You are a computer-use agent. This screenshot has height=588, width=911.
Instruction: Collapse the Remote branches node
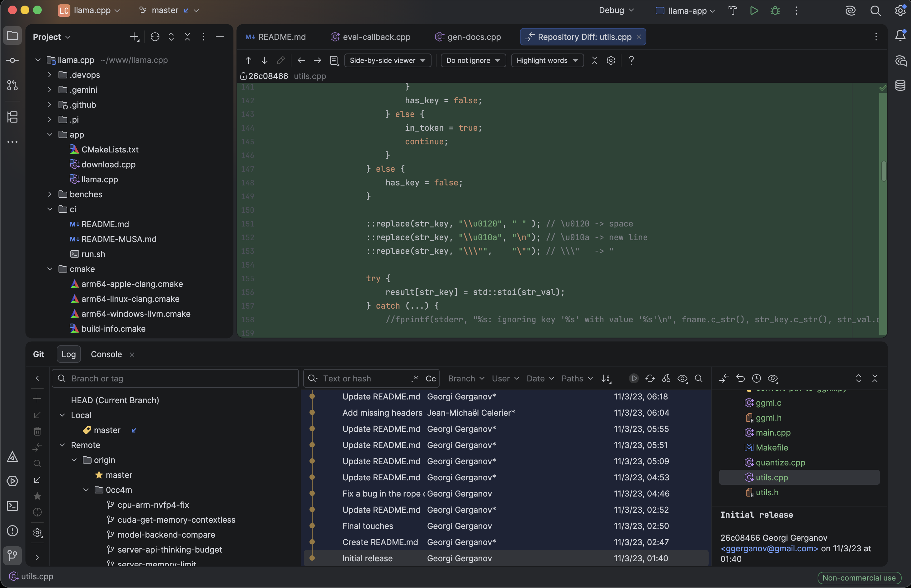tap(62, 445)
